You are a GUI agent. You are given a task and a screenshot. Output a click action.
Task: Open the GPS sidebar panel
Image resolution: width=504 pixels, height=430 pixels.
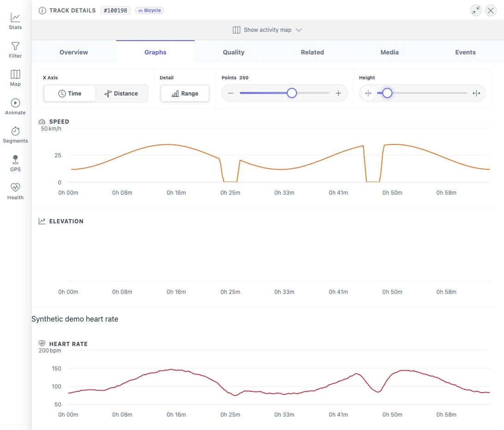[15, 163]
